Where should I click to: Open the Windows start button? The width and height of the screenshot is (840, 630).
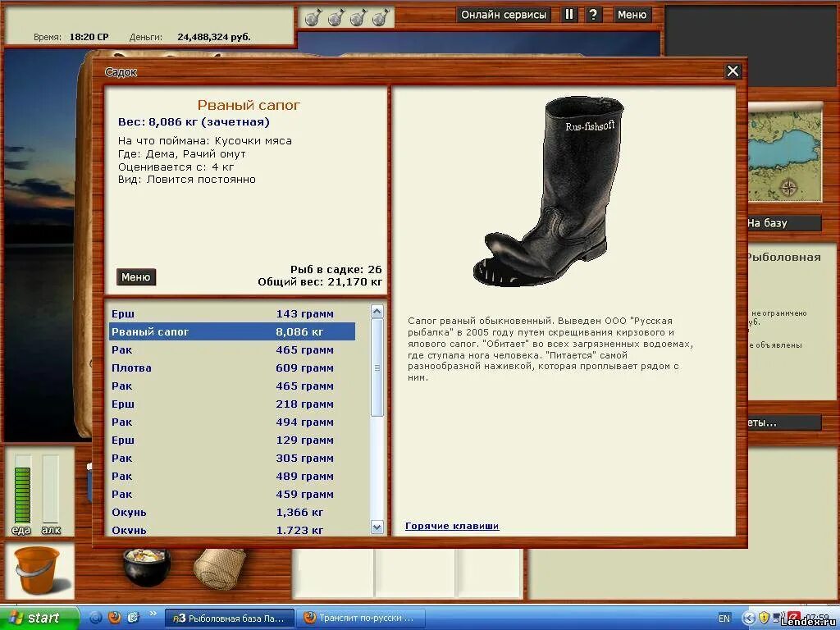pos(39,618)
